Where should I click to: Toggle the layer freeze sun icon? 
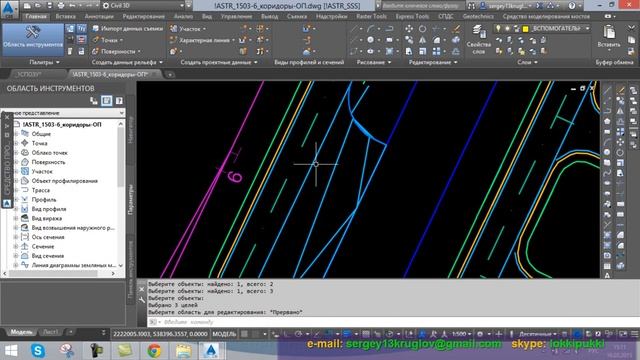pyautogui.click(x=507, y=29)
